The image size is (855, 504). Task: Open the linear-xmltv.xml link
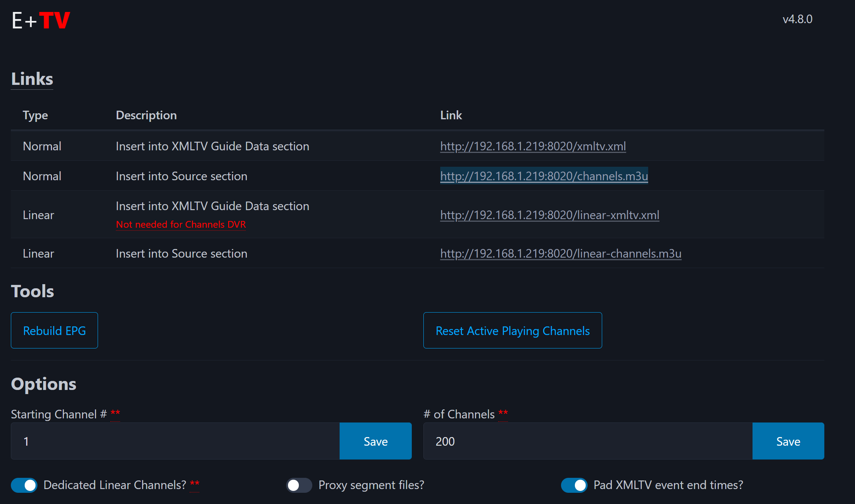pos(549,215)
